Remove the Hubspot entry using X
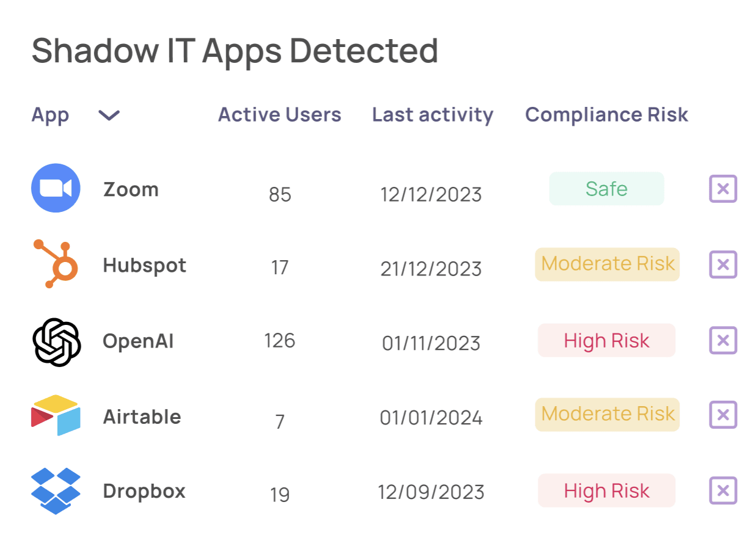756x535 pixels. [723, 264]
